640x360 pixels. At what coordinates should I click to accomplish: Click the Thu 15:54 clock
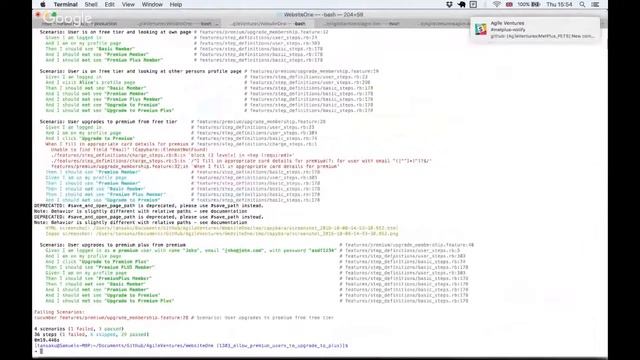click(559, 4)
